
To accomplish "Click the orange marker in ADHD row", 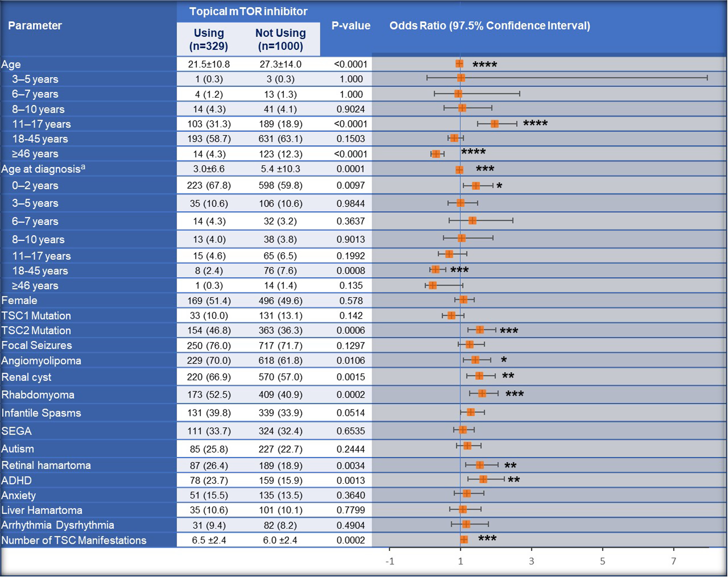I will click(483, 479).
